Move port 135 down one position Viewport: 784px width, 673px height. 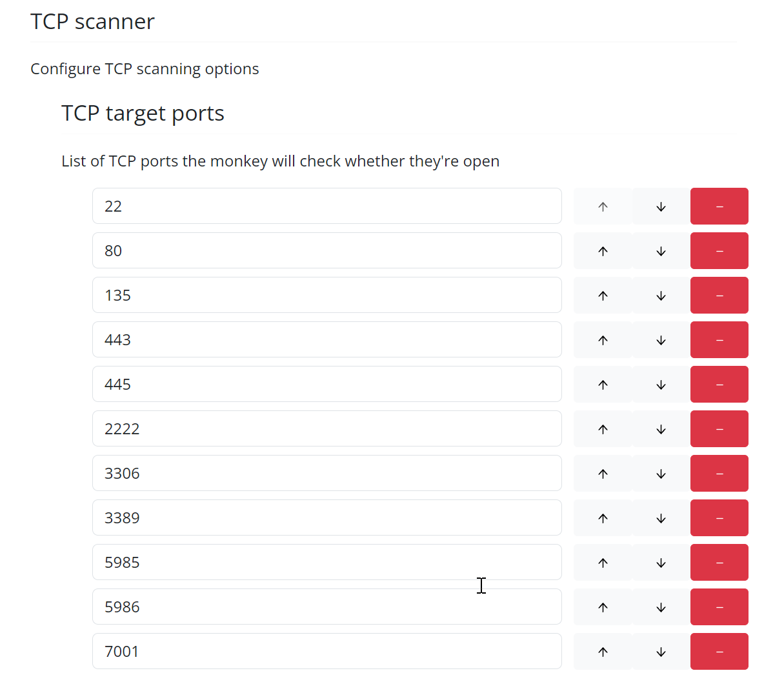(x=661, y=296)
